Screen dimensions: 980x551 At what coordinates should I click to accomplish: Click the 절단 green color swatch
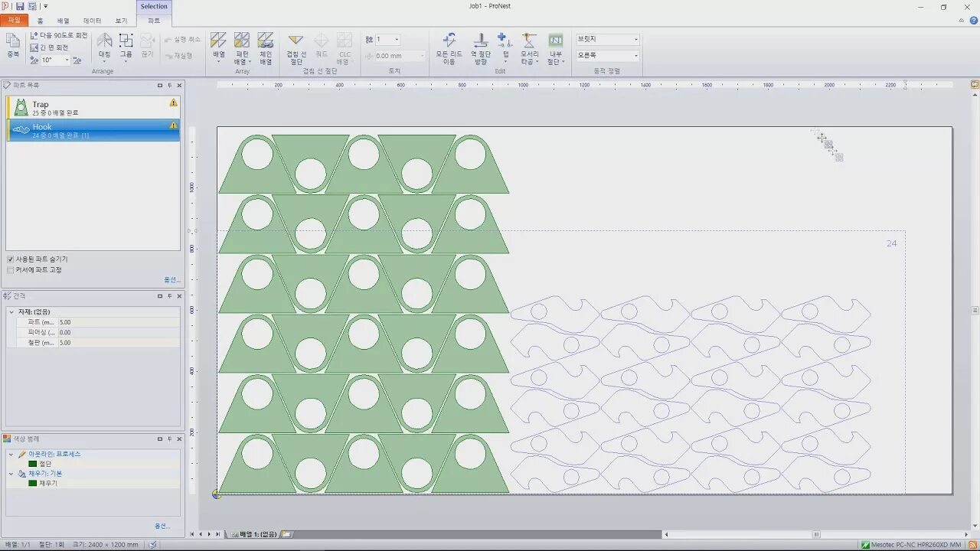pyautogui.click(x=32, y=464)
